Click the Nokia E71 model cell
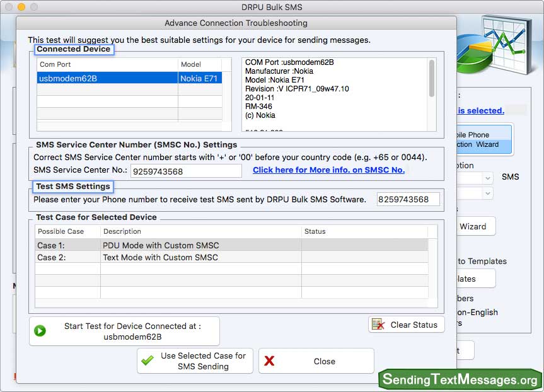544x392 pixels. 199,78
